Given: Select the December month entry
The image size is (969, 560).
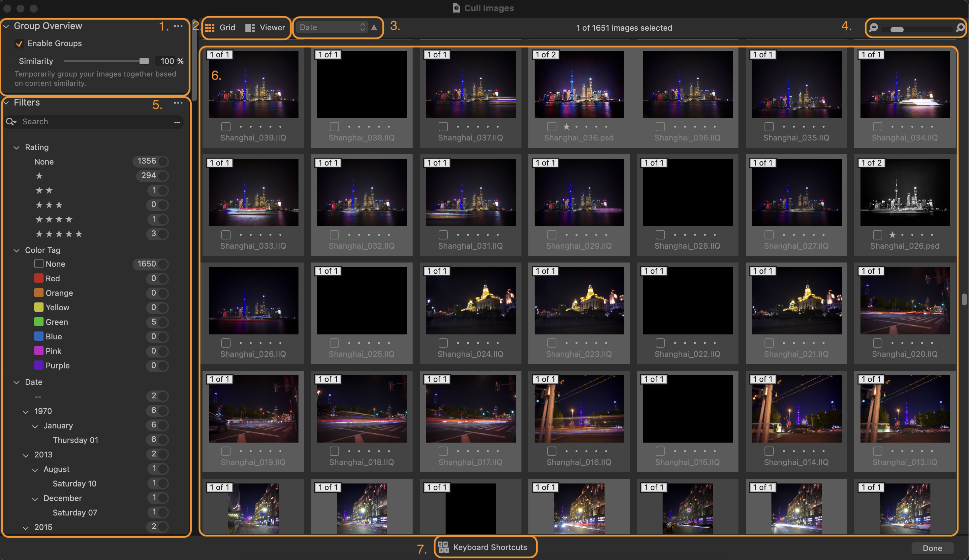Looking at the screenshot, I should [x=63, y=498].
